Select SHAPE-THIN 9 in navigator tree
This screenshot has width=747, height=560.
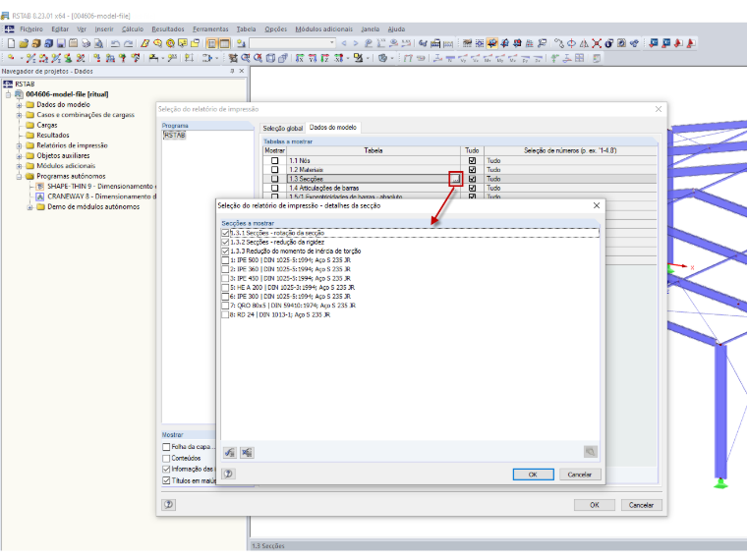tap(100, 187)
